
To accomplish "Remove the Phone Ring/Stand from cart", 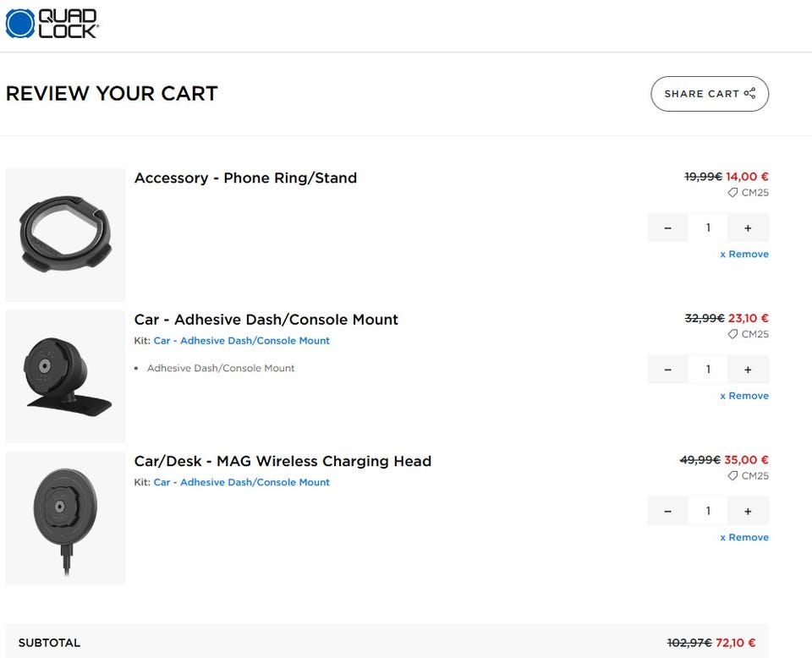I will click(744, 254).
